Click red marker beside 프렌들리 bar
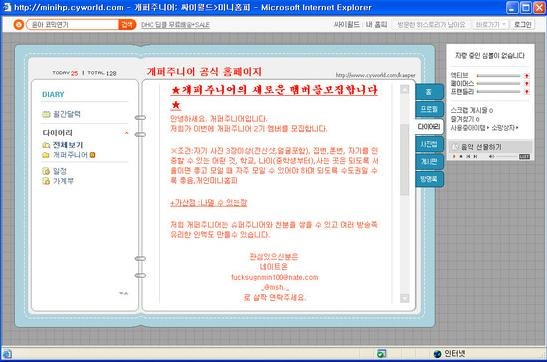The width and height of the screenshot is (547, 362). tap(527, 92)
